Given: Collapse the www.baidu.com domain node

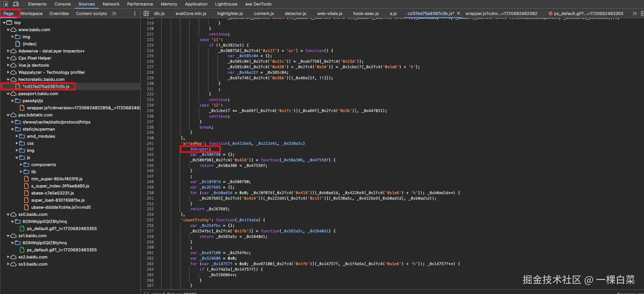Looking at the screenshot, I should pos(8,30).
